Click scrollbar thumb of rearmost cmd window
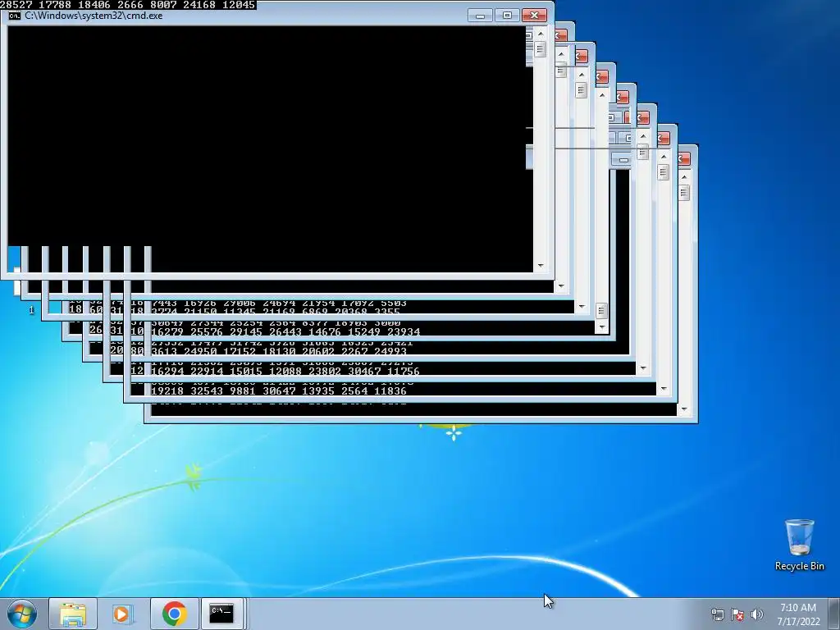The image size is (840, 630). click(684, 192)
